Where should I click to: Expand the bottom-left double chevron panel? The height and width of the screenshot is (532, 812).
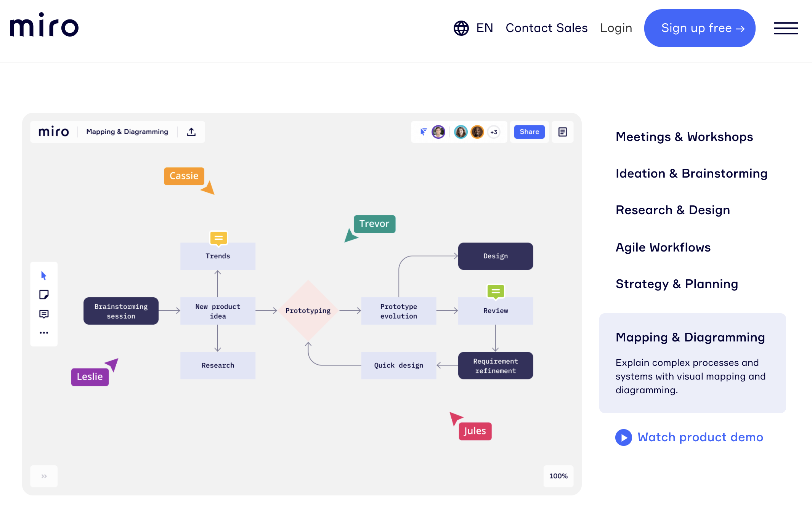44,476
